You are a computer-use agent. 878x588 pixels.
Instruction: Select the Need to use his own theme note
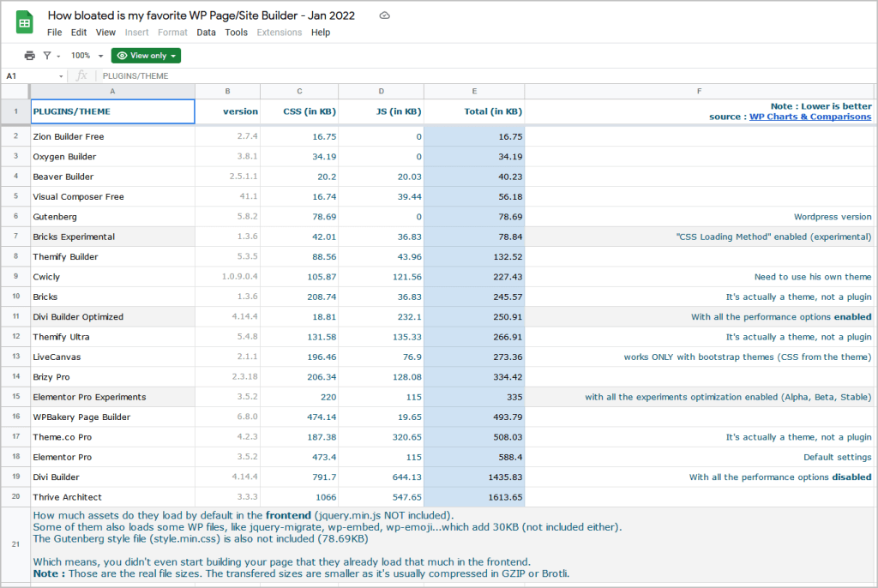(x=699, y=277)
